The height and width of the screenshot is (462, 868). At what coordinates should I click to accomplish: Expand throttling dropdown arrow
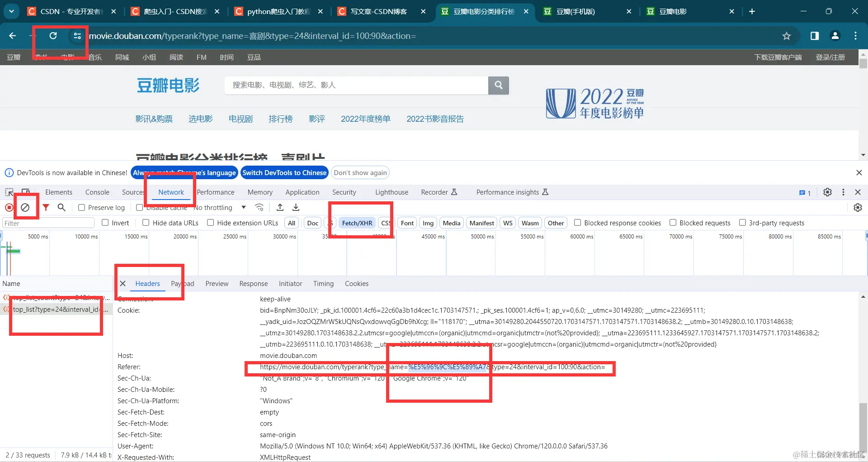(244, 207)
